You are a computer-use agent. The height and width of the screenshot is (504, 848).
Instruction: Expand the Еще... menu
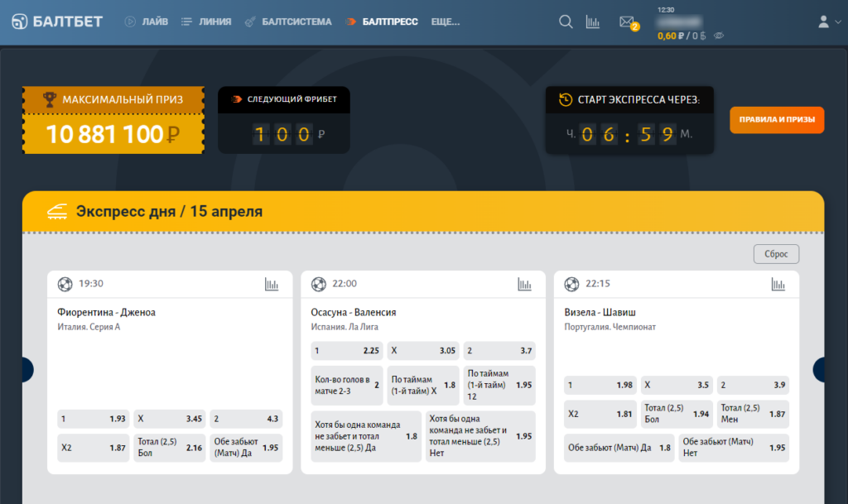pos(445,22)
